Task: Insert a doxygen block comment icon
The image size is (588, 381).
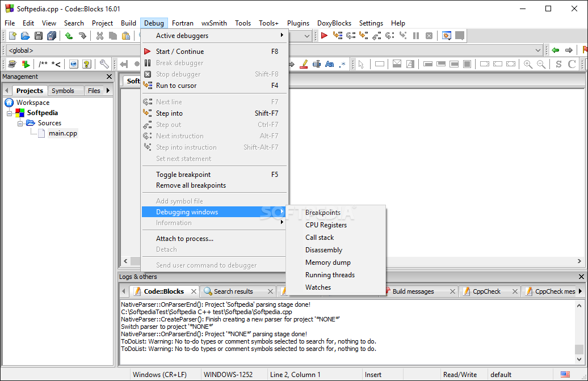Action: tap(42, 64)
